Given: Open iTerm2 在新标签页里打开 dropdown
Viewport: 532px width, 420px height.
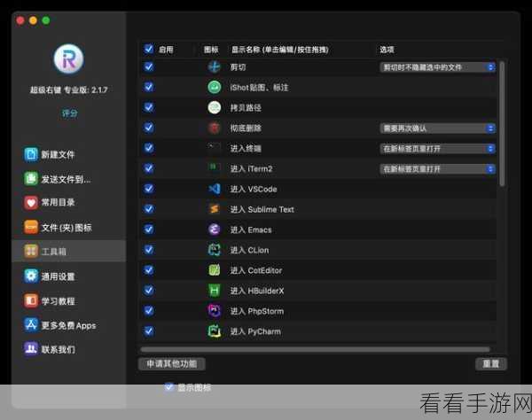Looking at the screenshot, I should point(437,169).
